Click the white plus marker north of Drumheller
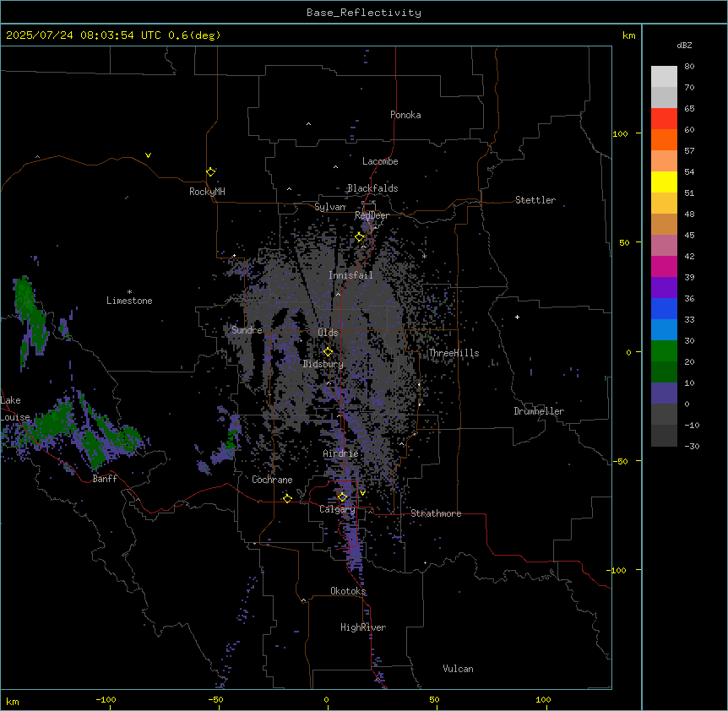 pyautogui.click(x=517, y=317)
